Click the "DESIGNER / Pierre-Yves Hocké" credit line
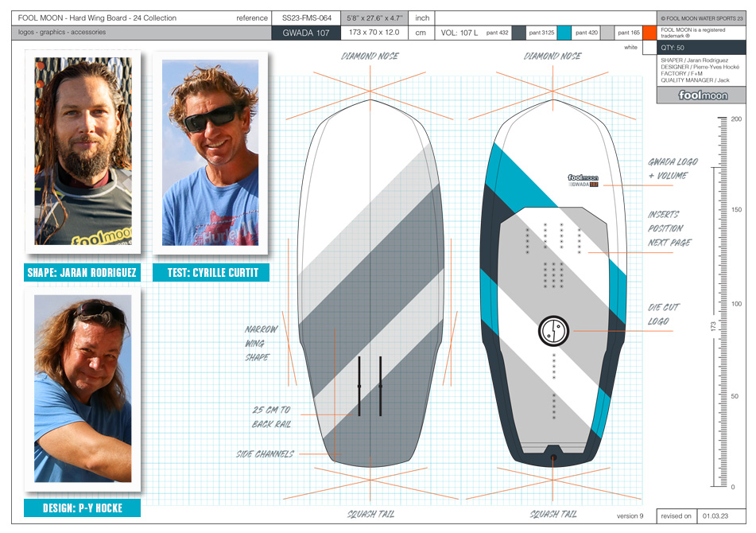 (700, 67)
